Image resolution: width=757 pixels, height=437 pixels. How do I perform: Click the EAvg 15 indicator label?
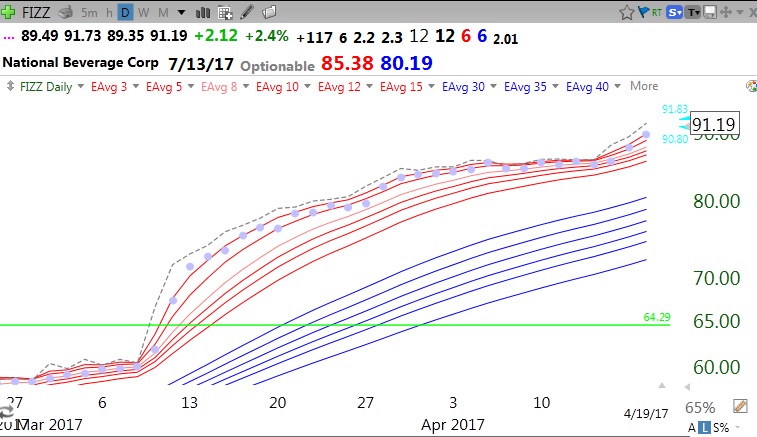tap(401, 87)
